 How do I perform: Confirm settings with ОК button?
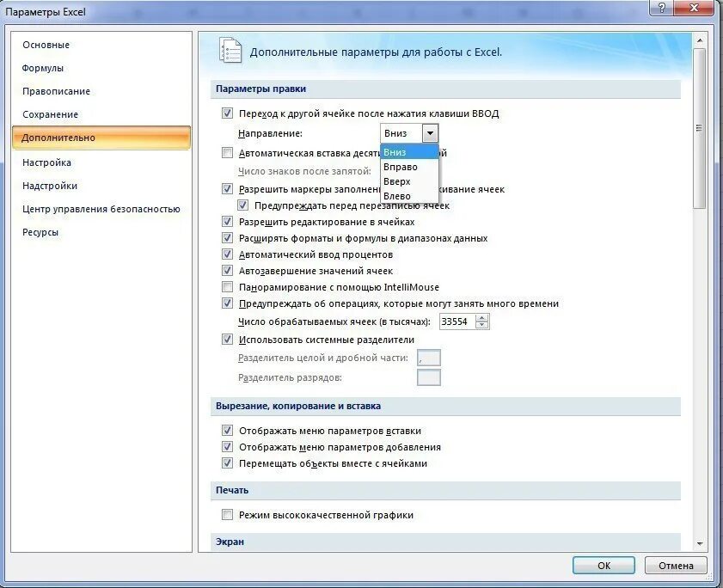tap(604, 566)
